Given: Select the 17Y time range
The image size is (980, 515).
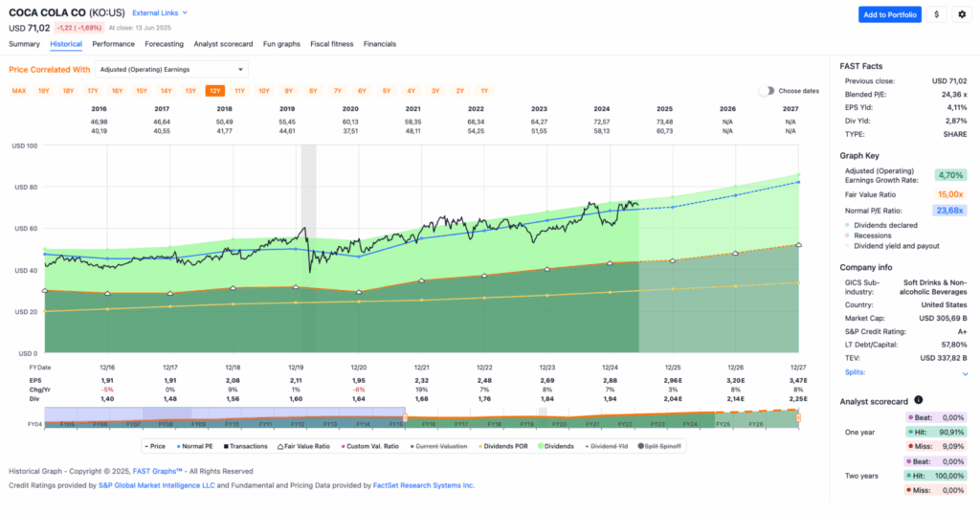Looking at the screenshot, I should tap(93, 91).
